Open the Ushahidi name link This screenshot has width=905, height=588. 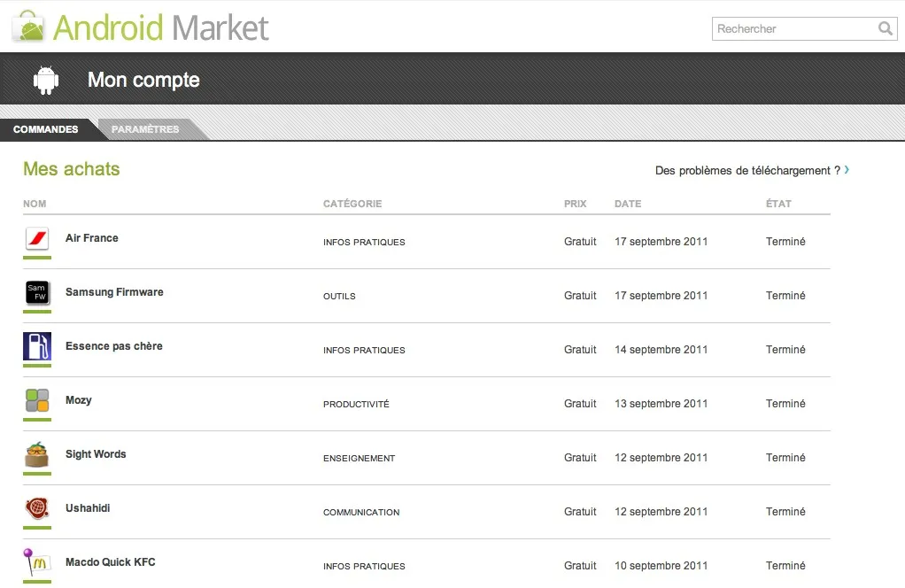88,507
